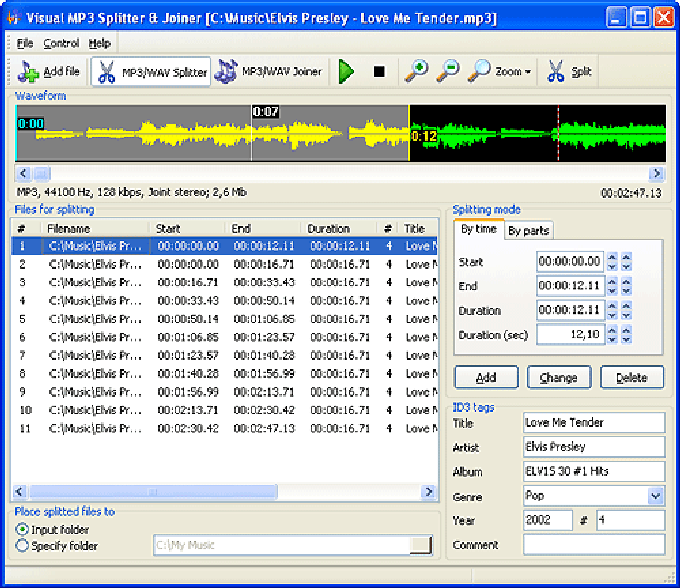
Task: Click the waveform horizontal scrollbar
Action: tap(340, 173)
